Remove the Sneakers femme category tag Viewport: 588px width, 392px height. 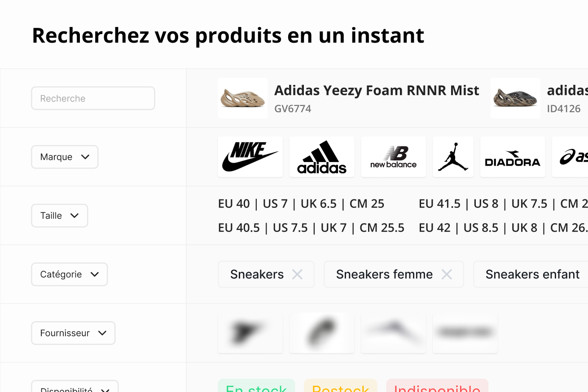(446, 274)
